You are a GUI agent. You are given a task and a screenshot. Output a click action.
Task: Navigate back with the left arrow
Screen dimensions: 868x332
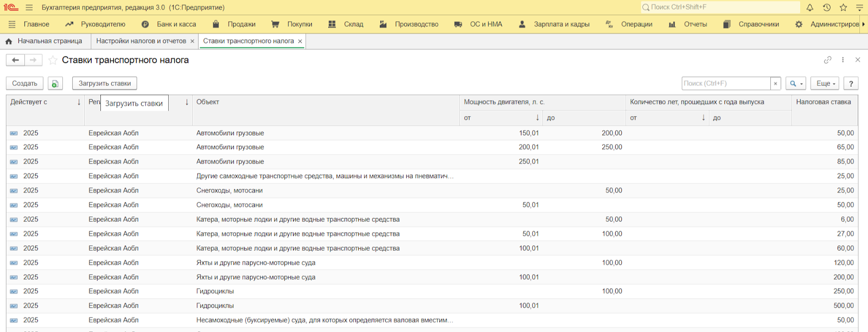click(x=16, y=60)
